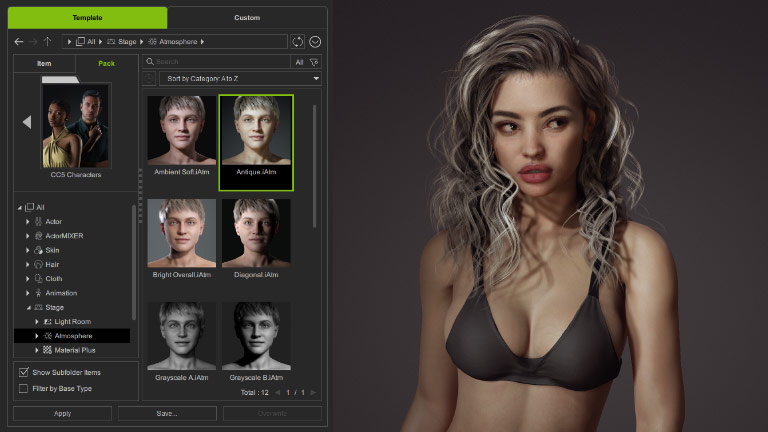
Task: Click the content grid vertical scrollbar
Action: [314, 166]
